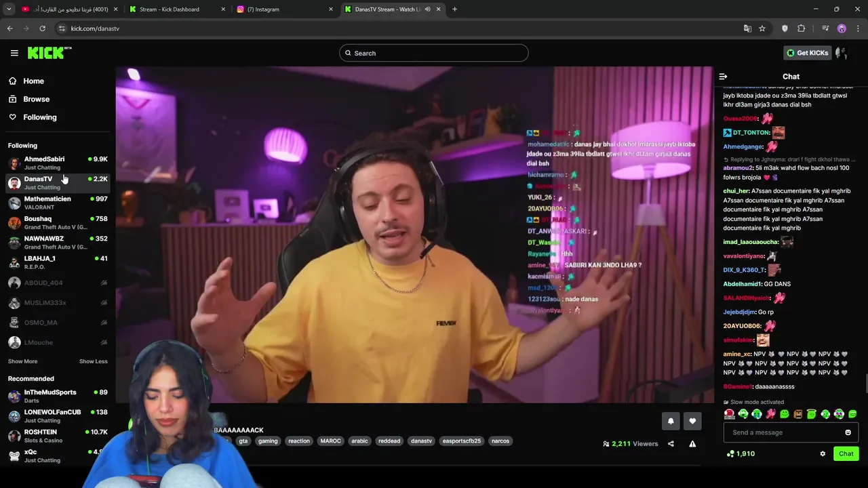Open the browser extensions menu

coord(801,28)
